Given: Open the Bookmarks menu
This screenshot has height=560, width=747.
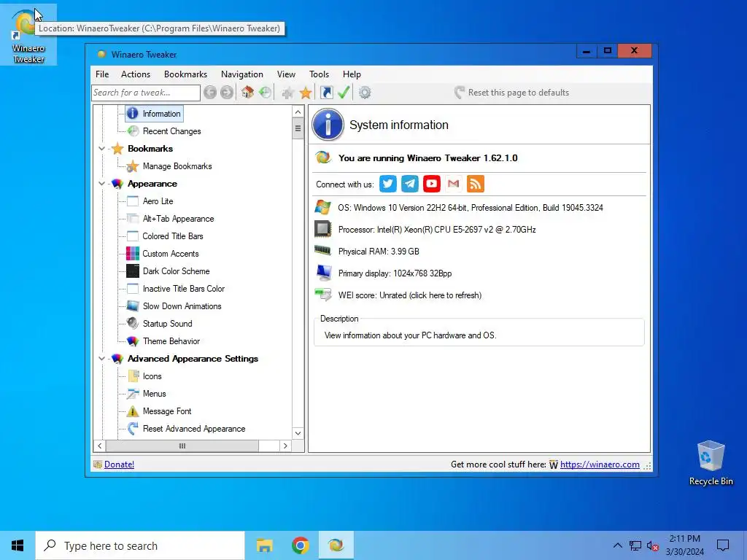Looking at the screenshot, I should pyautogui.click(x=185, y=74).
